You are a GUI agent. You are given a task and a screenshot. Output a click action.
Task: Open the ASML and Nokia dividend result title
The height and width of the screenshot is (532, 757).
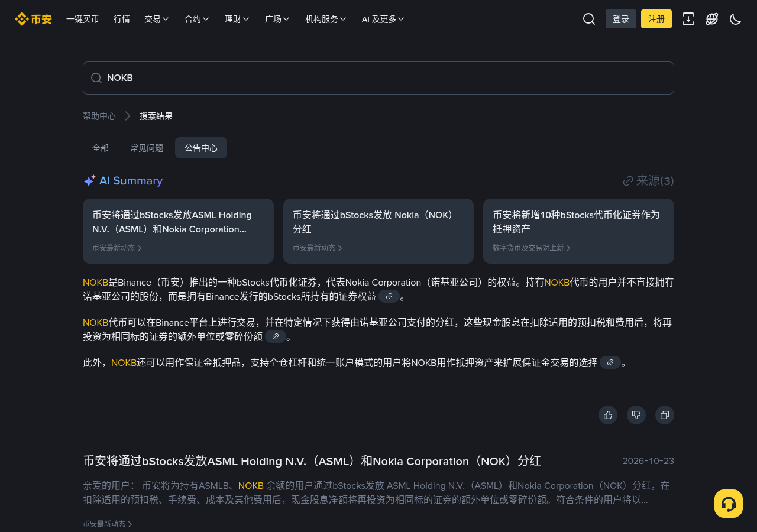tap(312, 461)
